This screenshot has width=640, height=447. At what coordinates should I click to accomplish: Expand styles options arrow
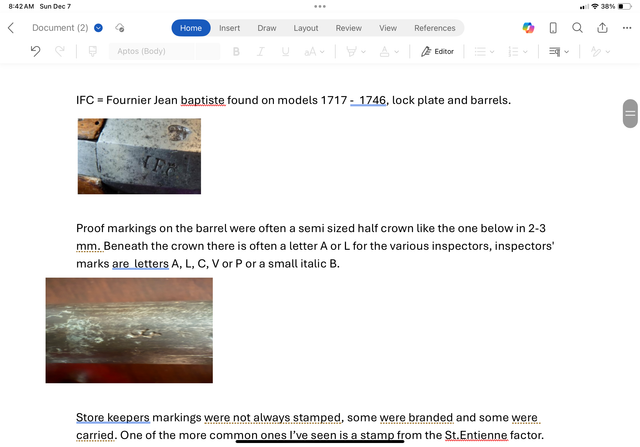pos(608,52)
